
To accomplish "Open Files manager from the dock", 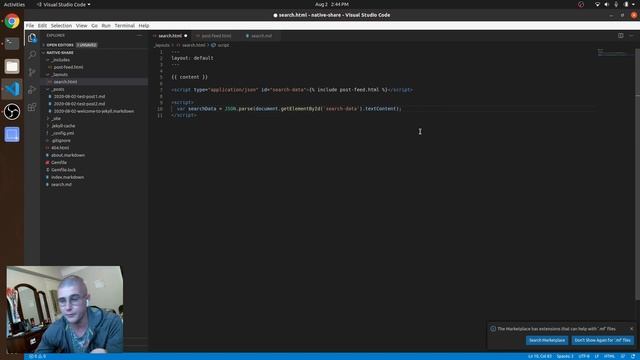I will [12, 66].
